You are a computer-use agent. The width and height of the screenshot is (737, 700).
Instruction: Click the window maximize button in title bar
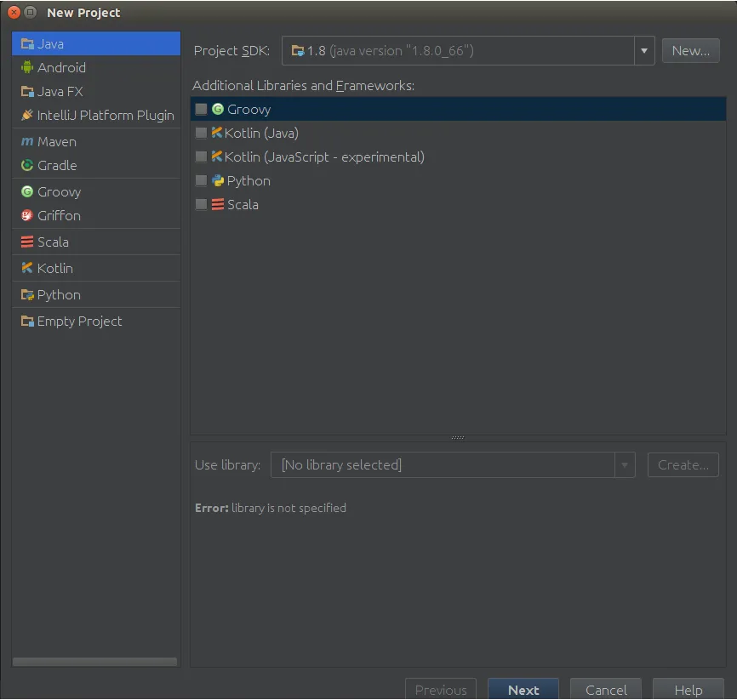[x=30, y=13]
